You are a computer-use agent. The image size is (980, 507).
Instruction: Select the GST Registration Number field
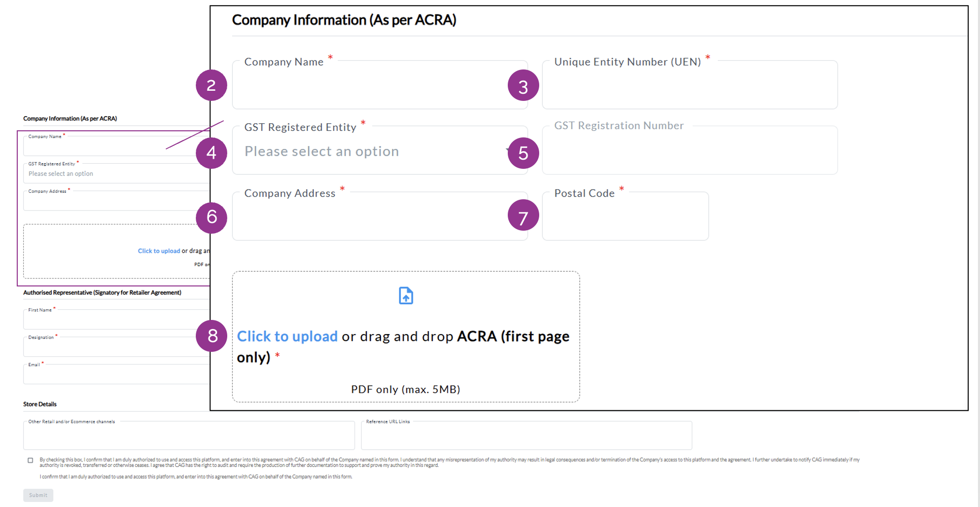[x=689, y=153]
